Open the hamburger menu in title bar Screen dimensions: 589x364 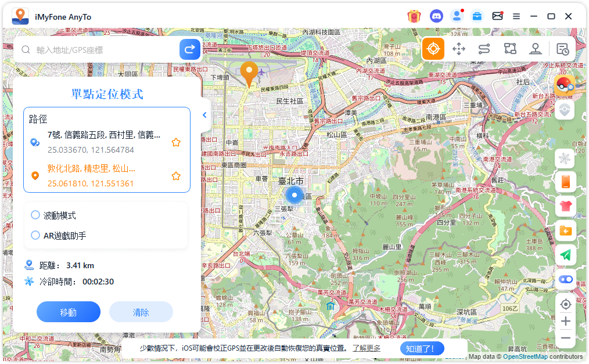click(516, 16)
